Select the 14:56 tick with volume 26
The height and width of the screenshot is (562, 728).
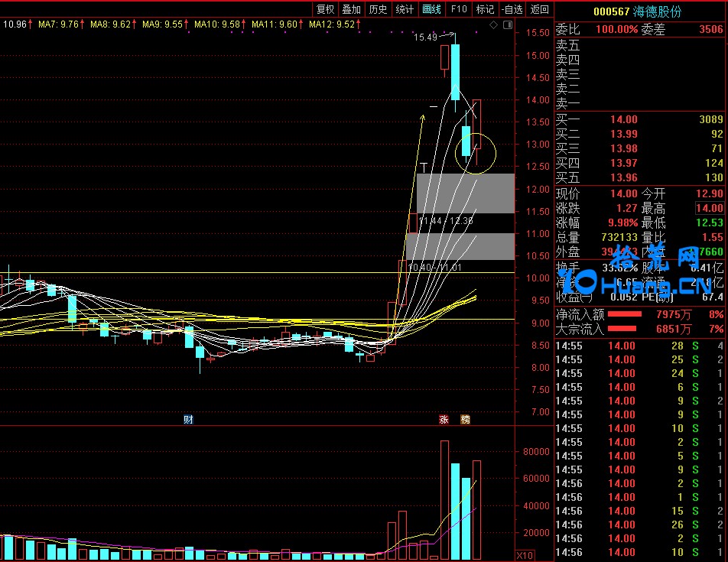[x=639, y=525]
